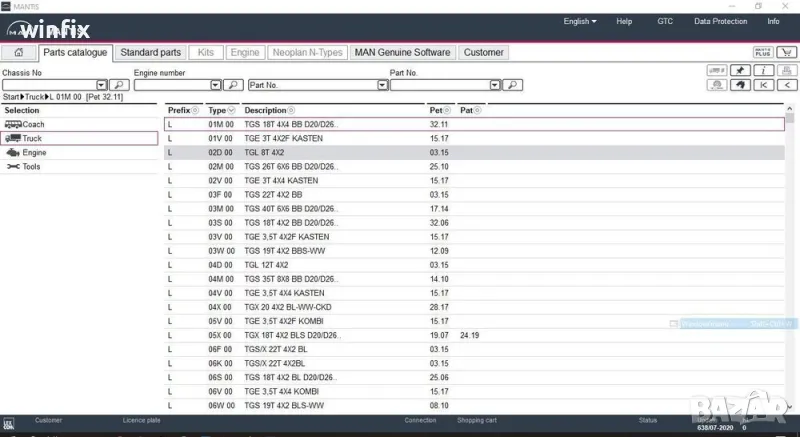Screen dimensions: 800x437
Task: Go back one level arrow icon
Action: pos(787,85)
